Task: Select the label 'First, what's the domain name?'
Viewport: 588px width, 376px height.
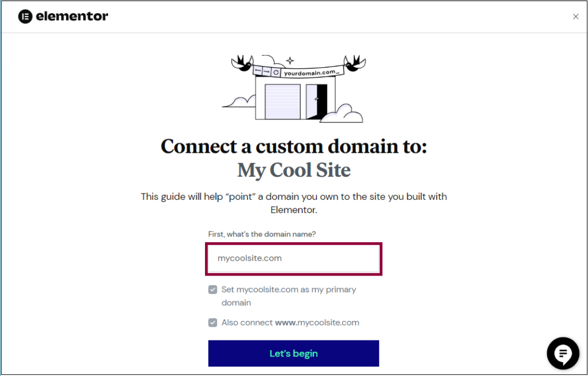Action: [262, 234]
